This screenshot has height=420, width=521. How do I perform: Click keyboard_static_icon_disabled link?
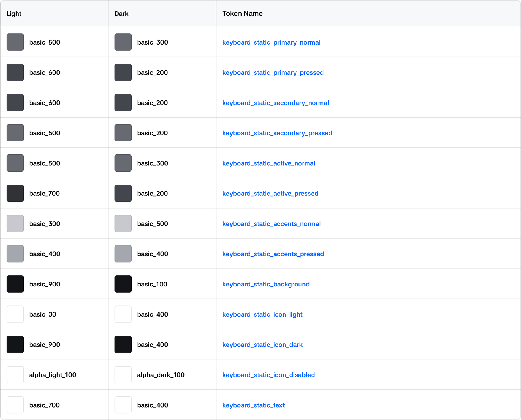tap(268, 375)
